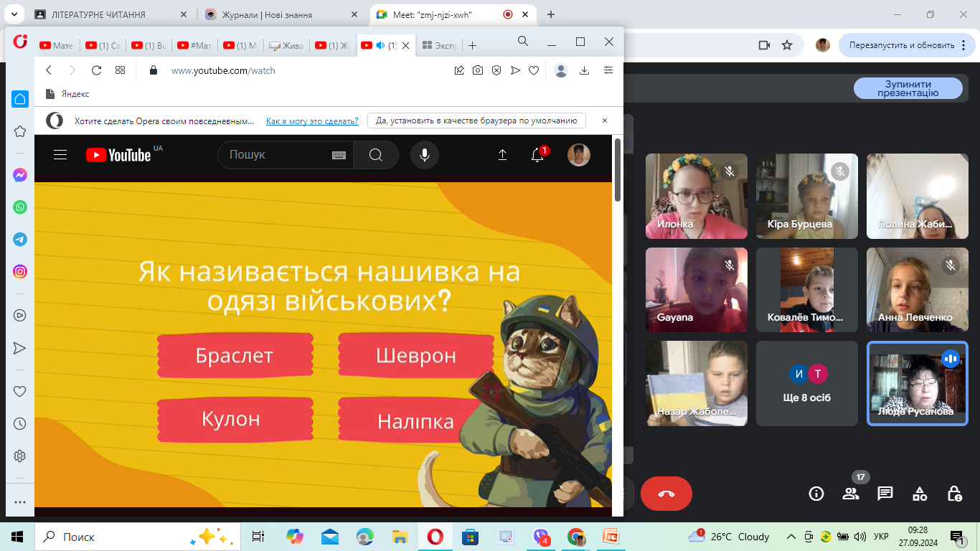
Task: Open Windows Start menu
Action: click(x=17, y=537)
